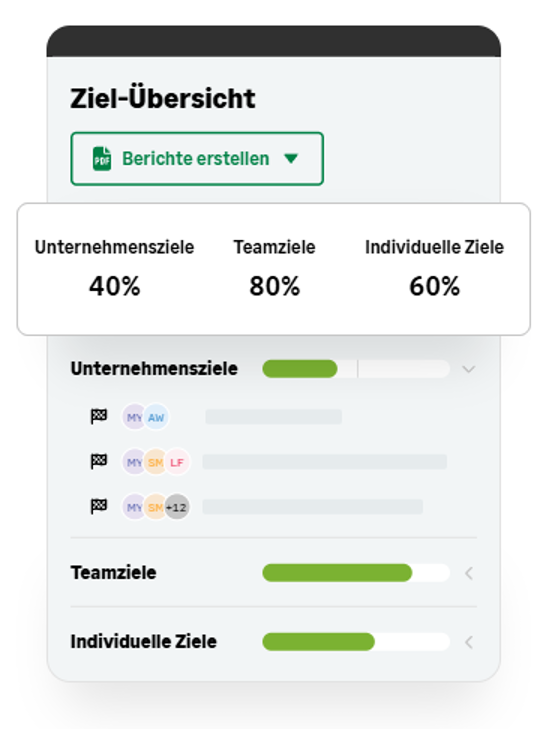Click the PDF file icon
Viewport: 540px width, 730px height.
click(x=101, y=159)
